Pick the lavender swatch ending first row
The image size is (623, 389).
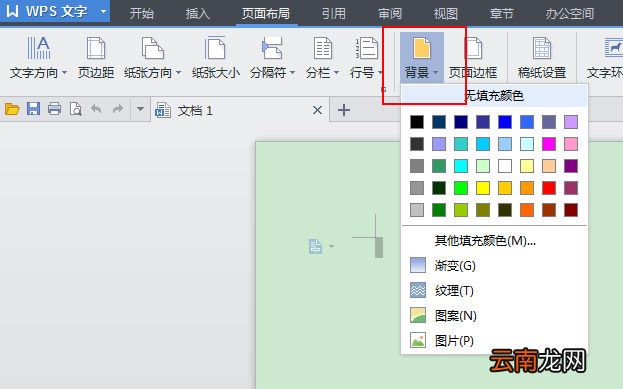571,122
